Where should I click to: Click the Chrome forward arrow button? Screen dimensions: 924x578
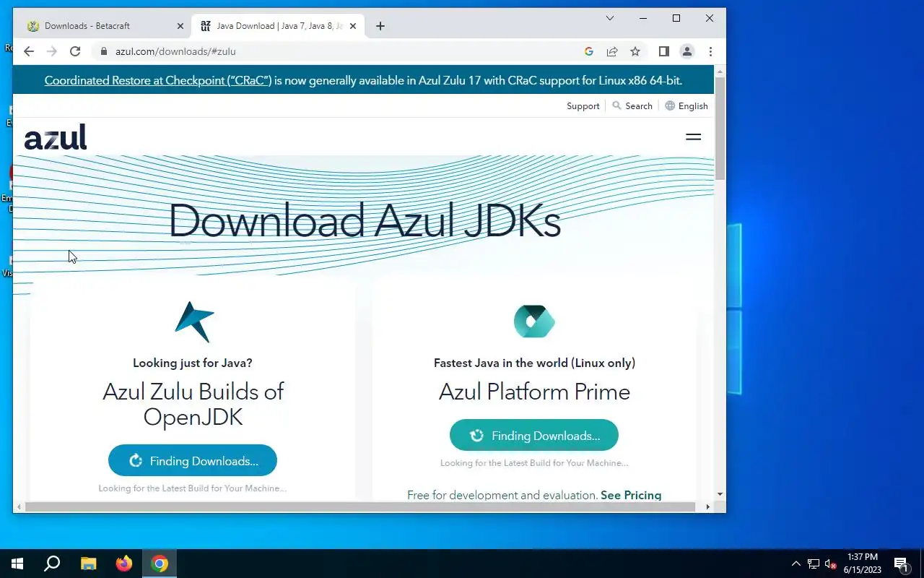pyautogui.click(x=52, y=51)
